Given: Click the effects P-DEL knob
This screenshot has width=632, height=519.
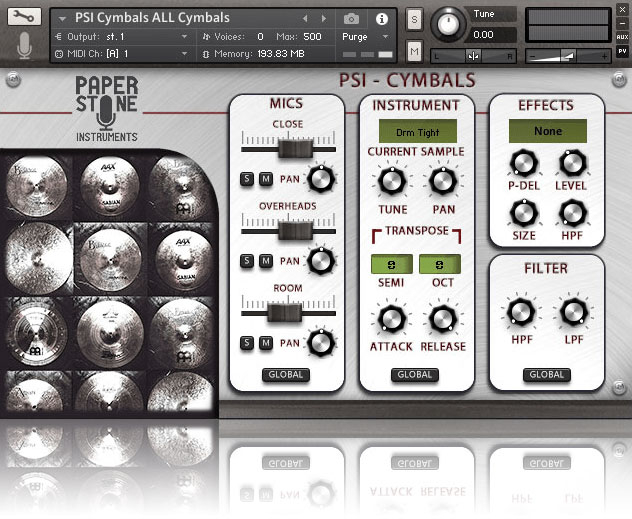Looking at the screenshot, I should (x=522, y=163).
